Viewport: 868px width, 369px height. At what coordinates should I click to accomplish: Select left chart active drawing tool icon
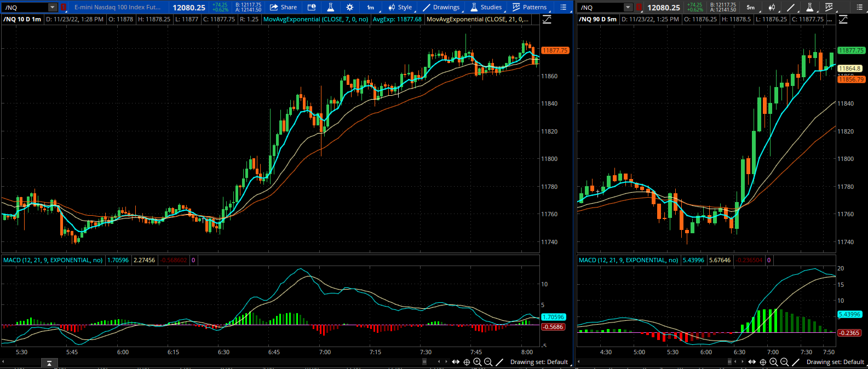[499, 362]
